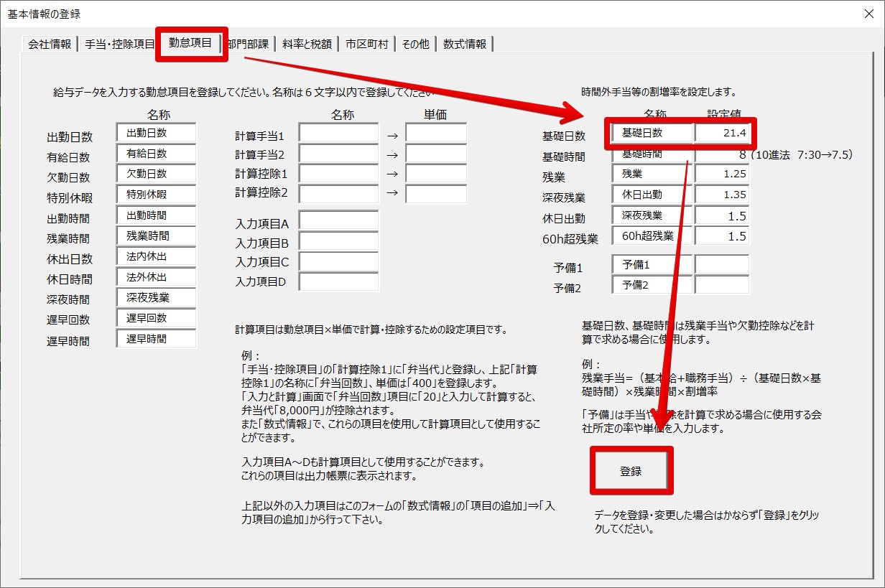
Task: Switch to the 会社情報 tab
Action: (50, 44)
